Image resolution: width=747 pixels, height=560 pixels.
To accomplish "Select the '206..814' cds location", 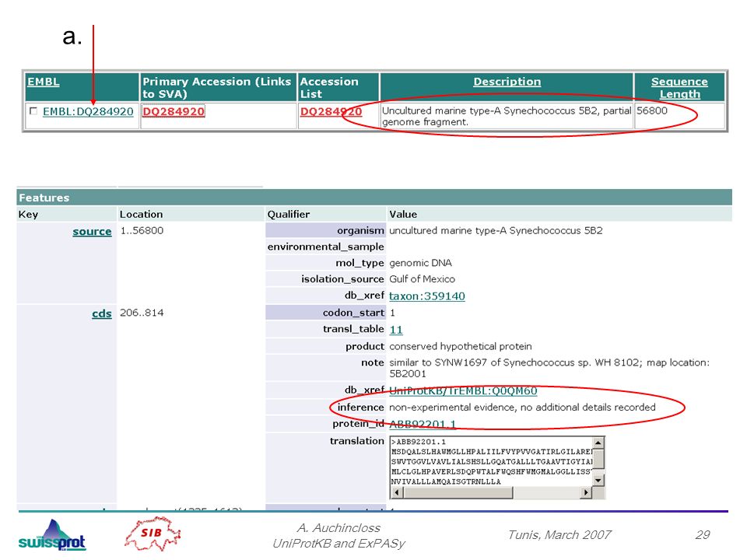I will pos(142,313).
